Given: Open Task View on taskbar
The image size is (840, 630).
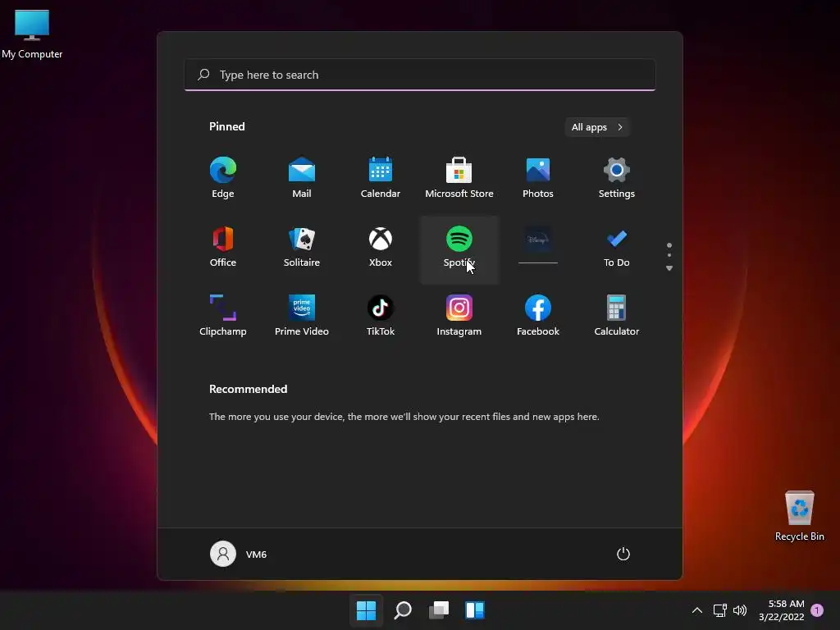Looking at the screenshot, I should click(x=439, y=609).
